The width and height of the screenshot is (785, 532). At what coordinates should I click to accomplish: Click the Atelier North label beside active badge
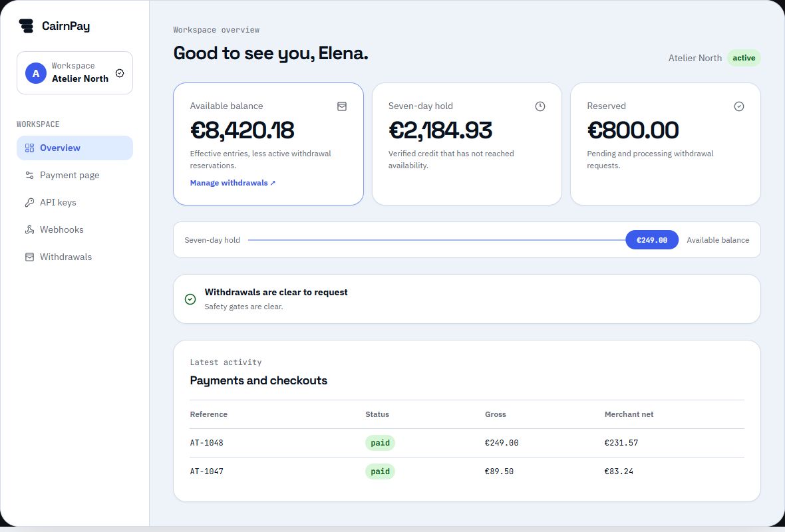(695, 58)
